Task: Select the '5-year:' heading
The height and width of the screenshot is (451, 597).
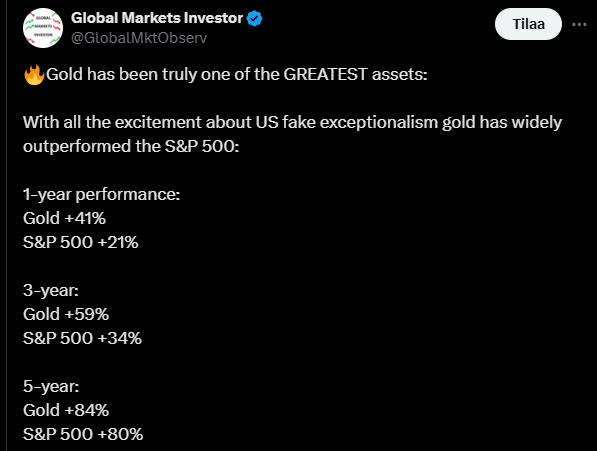Action: [51, 387]
